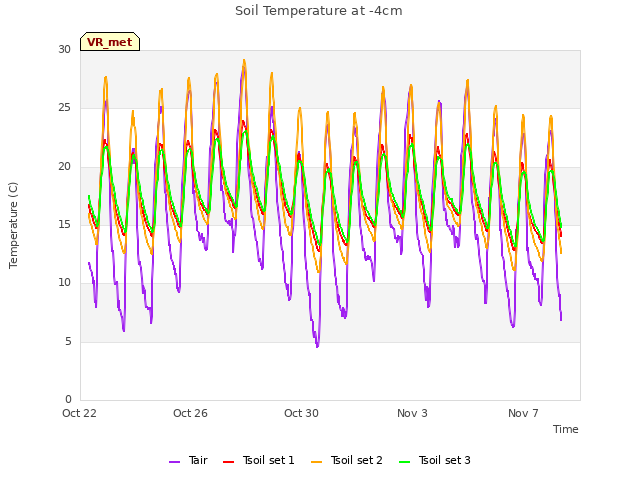Image resolution: width=640 pixels, height=480 pixels.
Task: Toggle the Tsoil set 3 legend entry
Action: click(x=435, y=460)
